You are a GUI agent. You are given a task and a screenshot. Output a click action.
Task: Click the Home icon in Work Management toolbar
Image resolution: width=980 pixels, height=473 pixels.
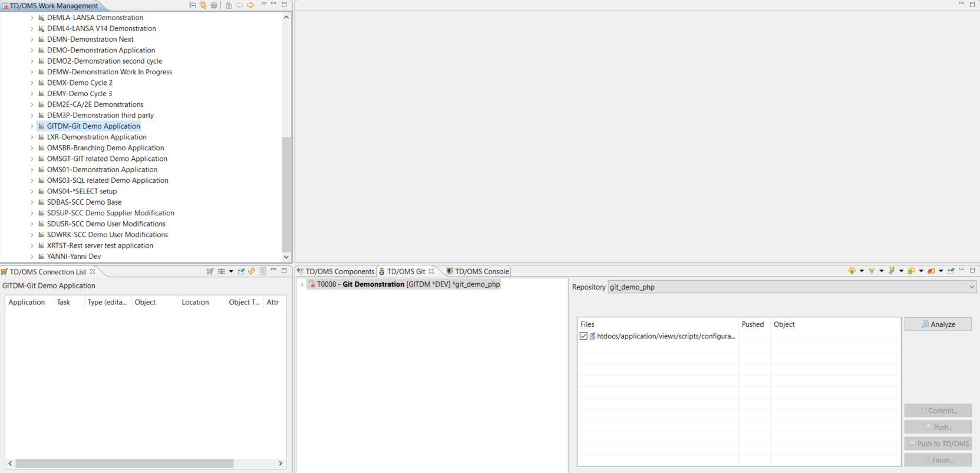[229, 5]
